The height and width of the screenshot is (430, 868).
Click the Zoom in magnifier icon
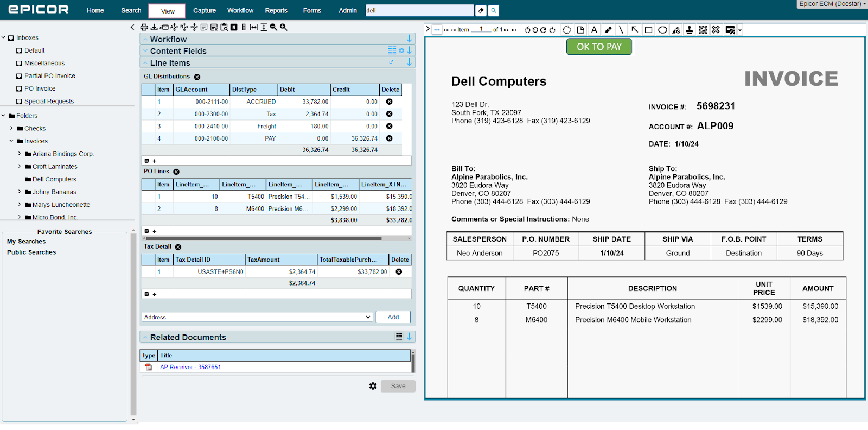[x=283, y=27]
